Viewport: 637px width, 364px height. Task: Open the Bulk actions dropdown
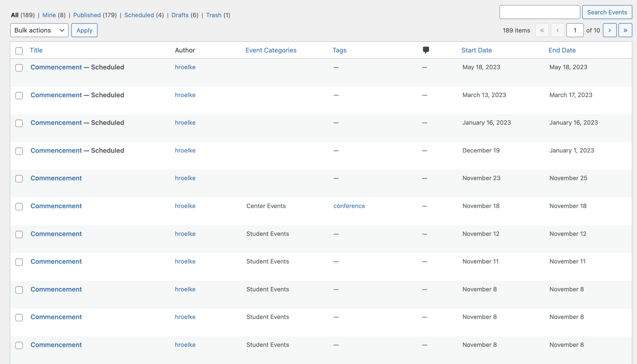click(x=39, y=30)
